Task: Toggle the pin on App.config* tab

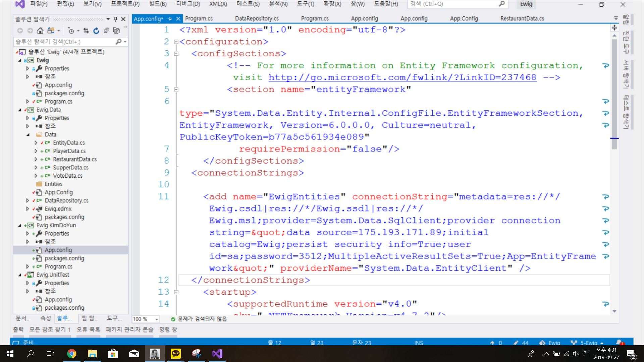Action: click(170, 19)
